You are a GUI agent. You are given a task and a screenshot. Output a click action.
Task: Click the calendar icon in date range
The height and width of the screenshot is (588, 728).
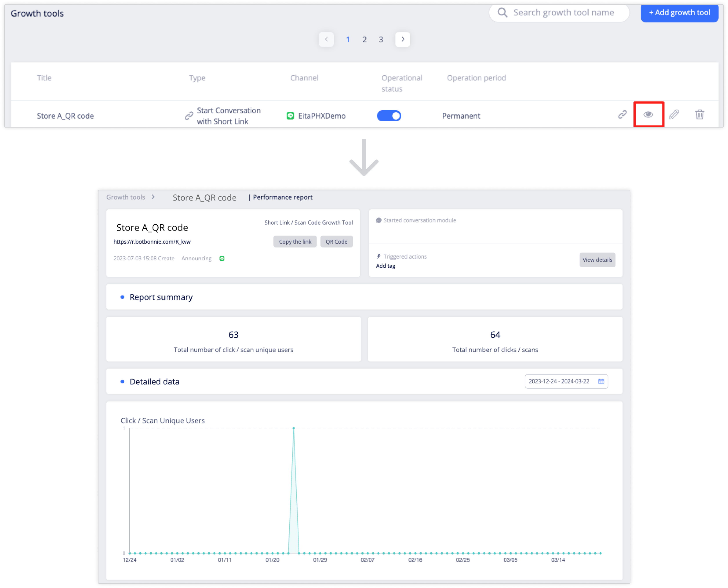(601, 381)
